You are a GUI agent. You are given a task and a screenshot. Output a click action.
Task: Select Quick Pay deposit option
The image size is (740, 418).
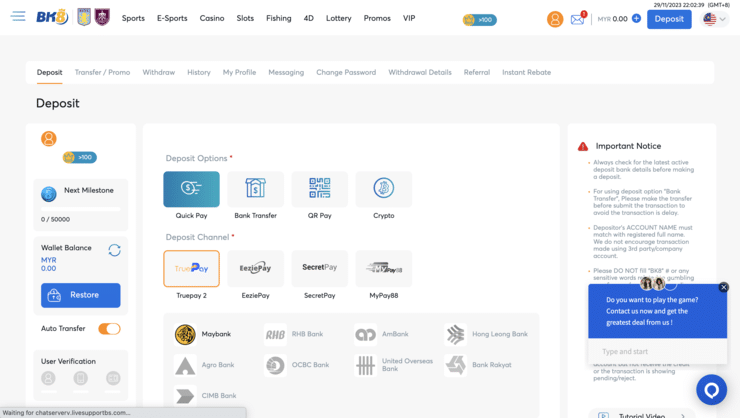(192, 189)
